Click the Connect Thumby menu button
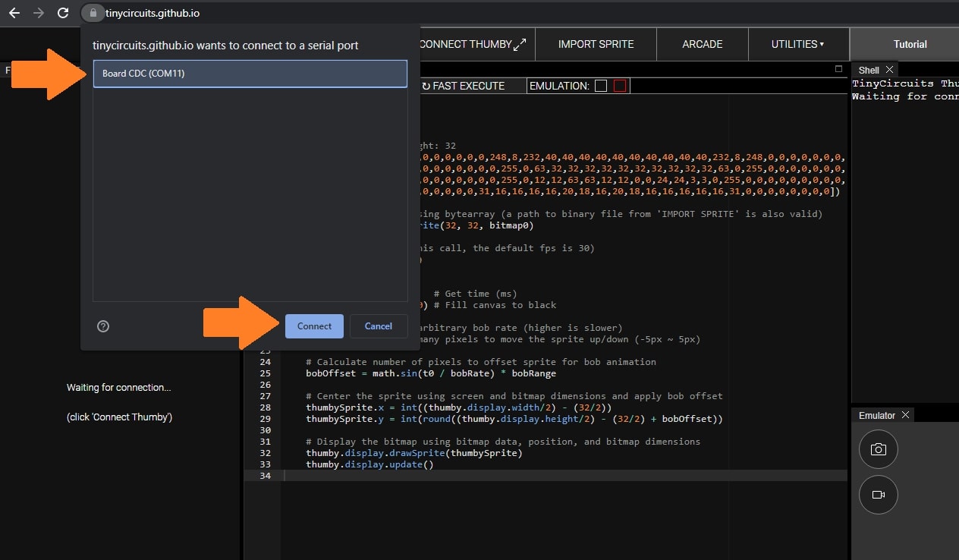The image size is (959, 560). [x=472, y=44]
